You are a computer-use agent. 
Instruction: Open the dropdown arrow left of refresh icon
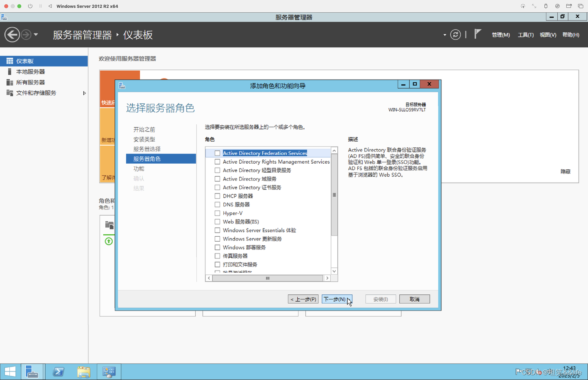[445, 35]
